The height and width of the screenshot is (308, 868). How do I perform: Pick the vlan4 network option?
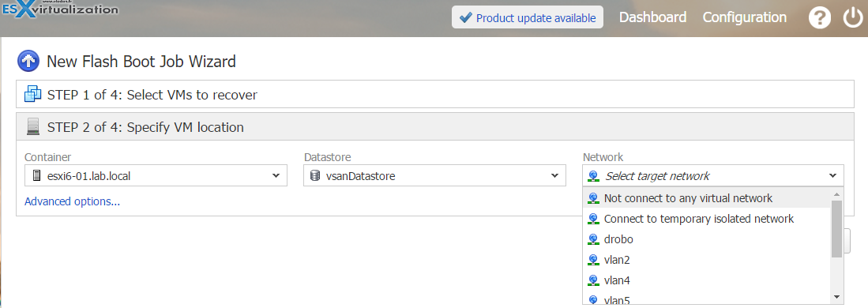pos(707,280)
